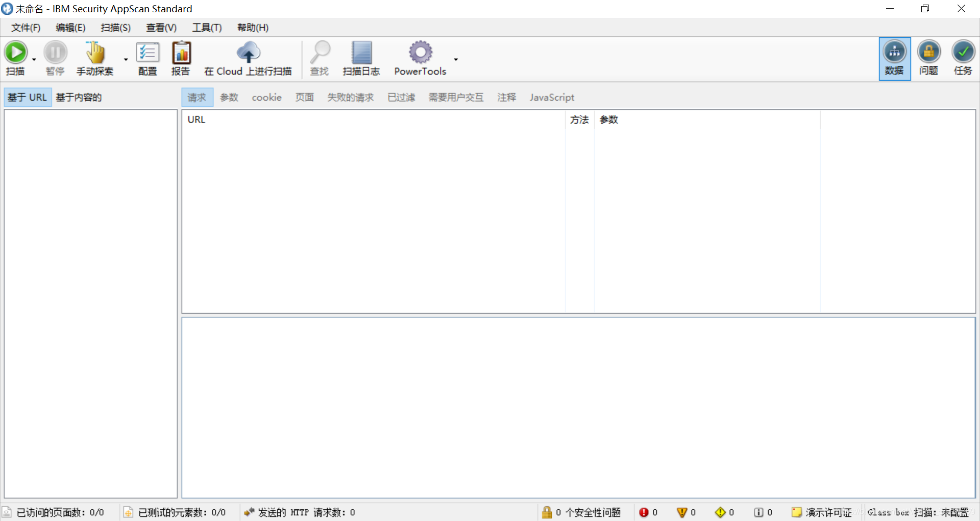The image size is (980, 521).
Task: Close the AppScan window
Action: (961, 9)
